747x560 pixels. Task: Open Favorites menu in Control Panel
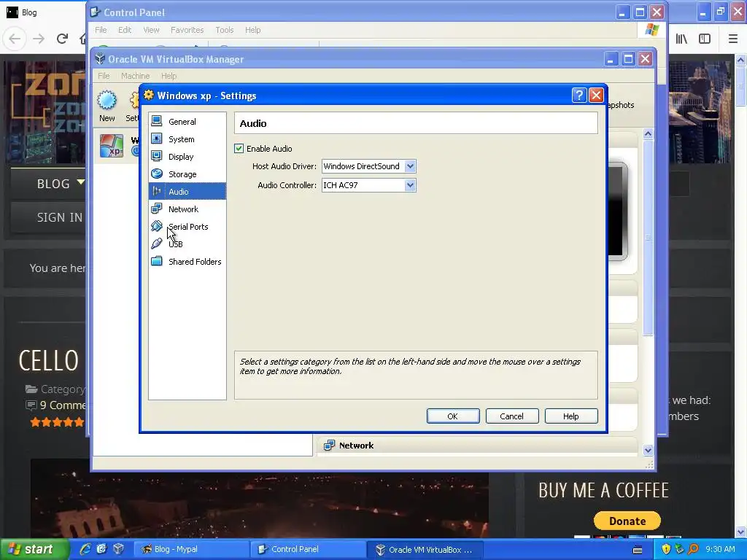point(187,30)
